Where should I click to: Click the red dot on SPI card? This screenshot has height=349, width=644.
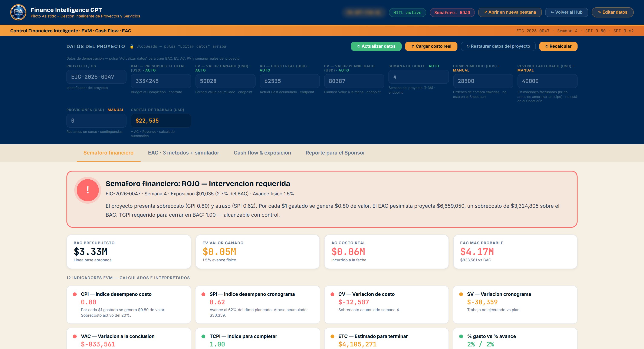[203, 294]
